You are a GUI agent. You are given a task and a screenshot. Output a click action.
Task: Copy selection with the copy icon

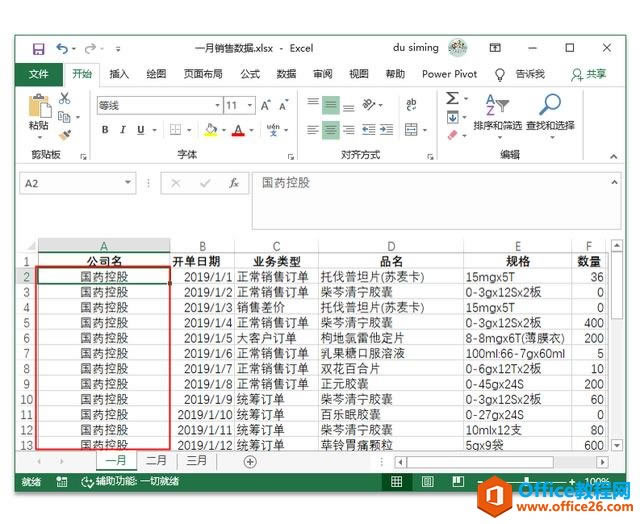coord(64,117)
